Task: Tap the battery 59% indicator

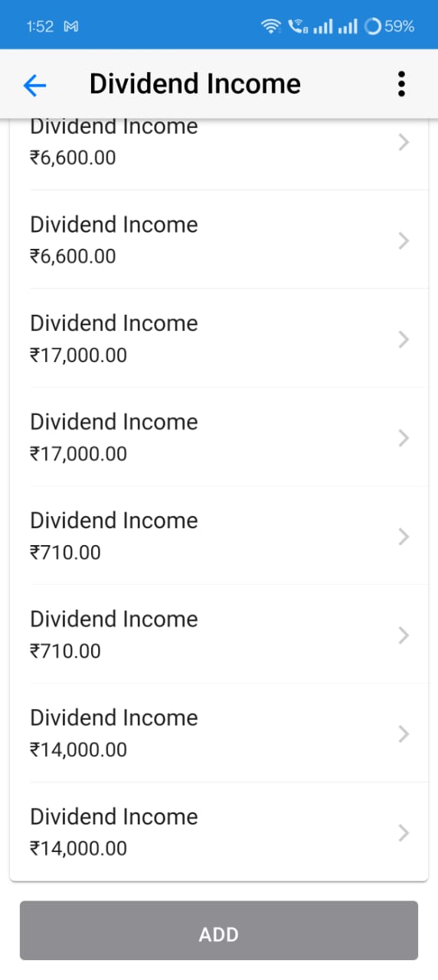Action: 391,27
